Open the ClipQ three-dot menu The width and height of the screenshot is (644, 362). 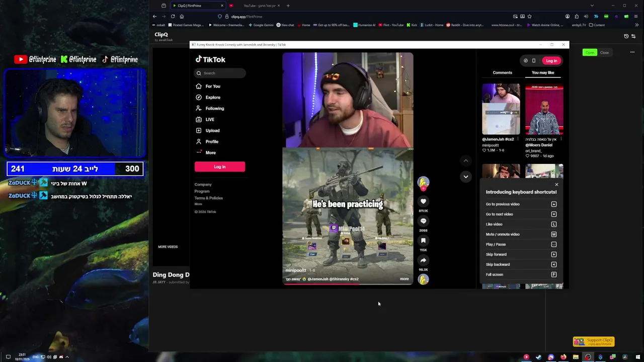(632, 52)
